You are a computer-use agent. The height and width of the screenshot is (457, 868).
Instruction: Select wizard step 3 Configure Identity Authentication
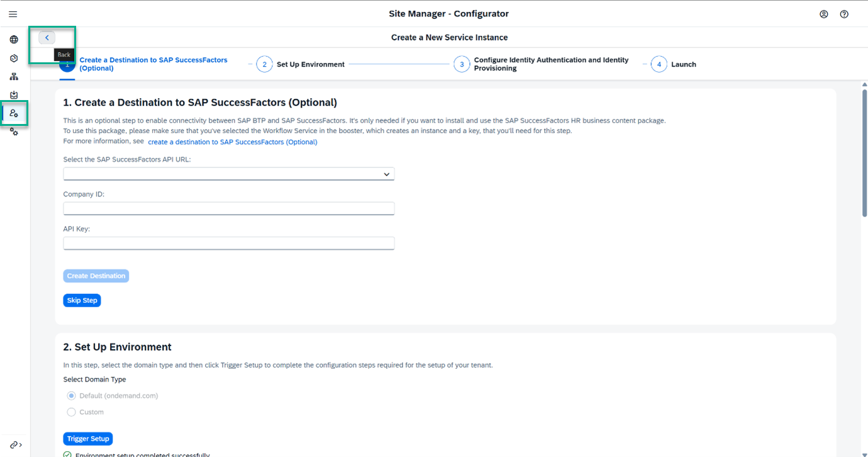(542, 64)
